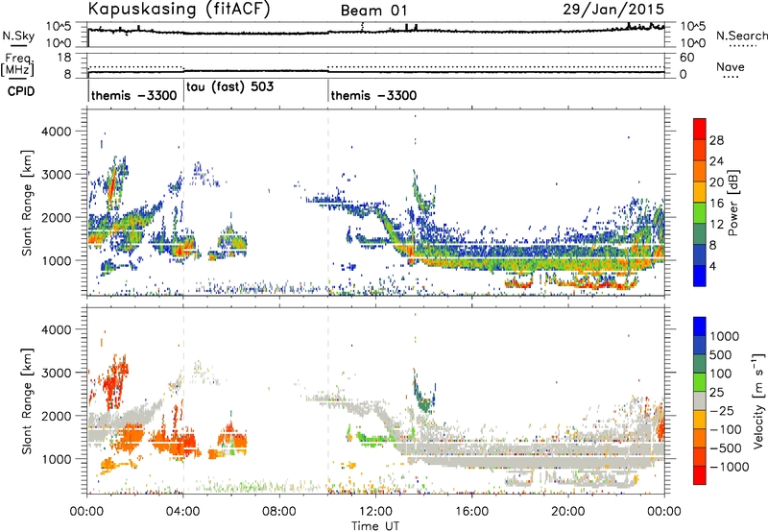The width and height of the screenshot is (768, 532).
Task: Click the '28' tick on the Power scale
Action: (716, 140)
